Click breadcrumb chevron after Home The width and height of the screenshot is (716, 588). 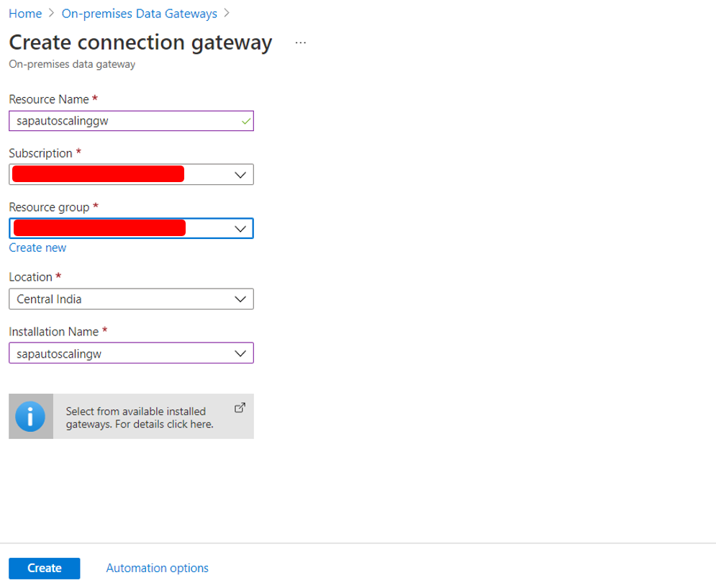[x=52, y=13]
